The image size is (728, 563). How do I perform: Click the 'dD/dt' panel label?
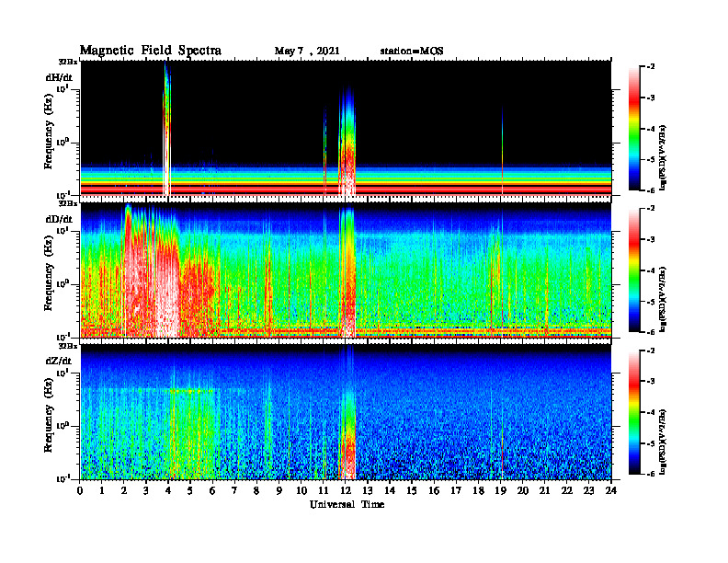(x=59, y=219)
